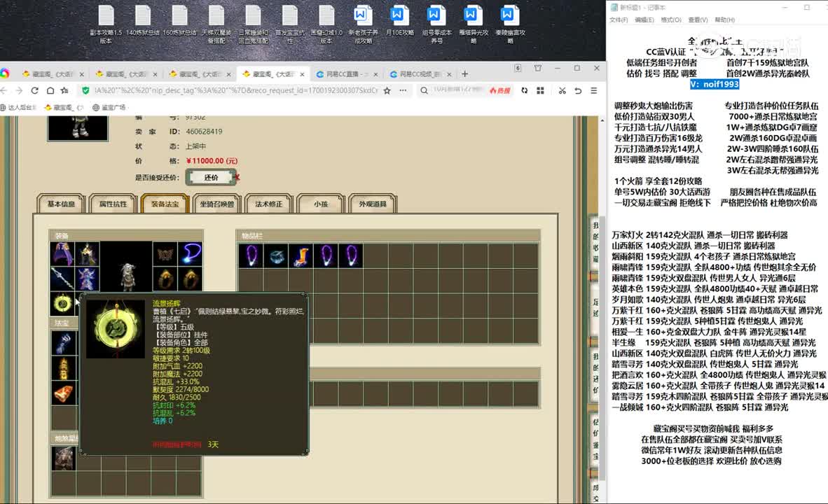
Task: Click the browser search input box
Action: pos(458,90)
